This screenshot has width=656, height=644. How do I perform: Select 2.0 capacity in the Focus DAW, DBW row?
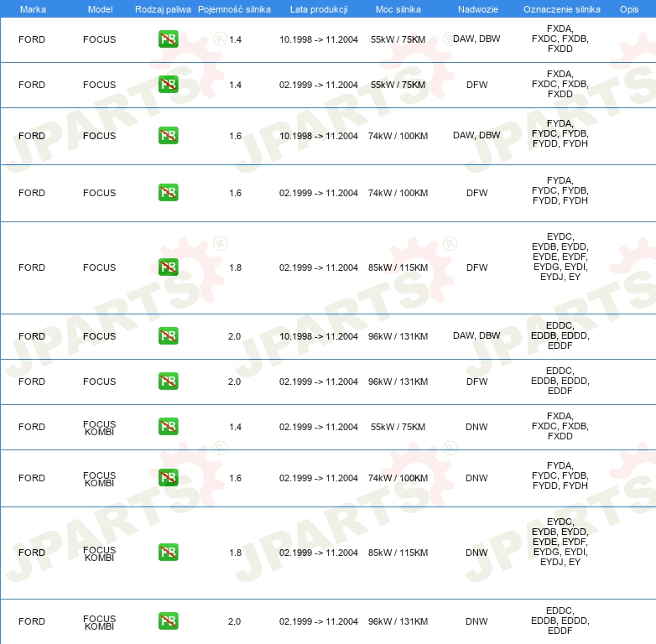click(x=234, y=336)
